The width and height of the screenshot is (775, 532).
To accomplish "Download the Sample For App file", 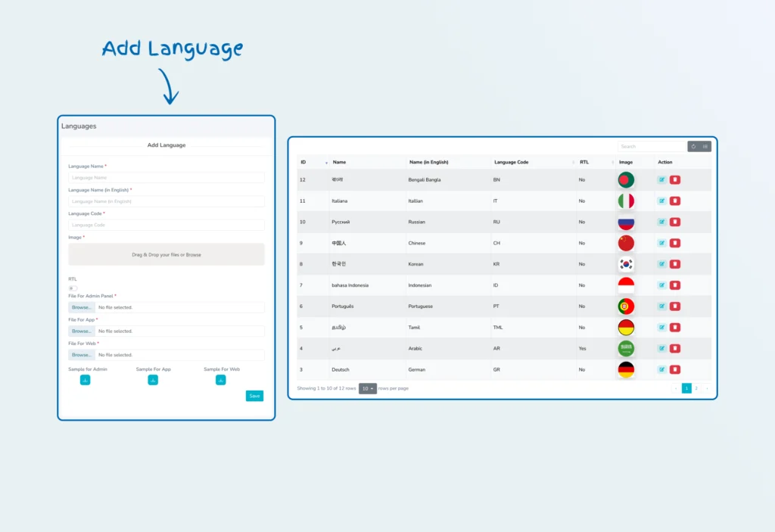I will coord(153,380).
